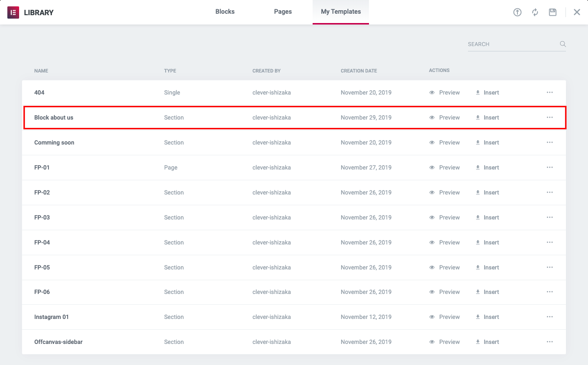Click the import template upload icon
The height and width of the screenshot is (365, 588).
pyautogui.click(x=517, y=12)
